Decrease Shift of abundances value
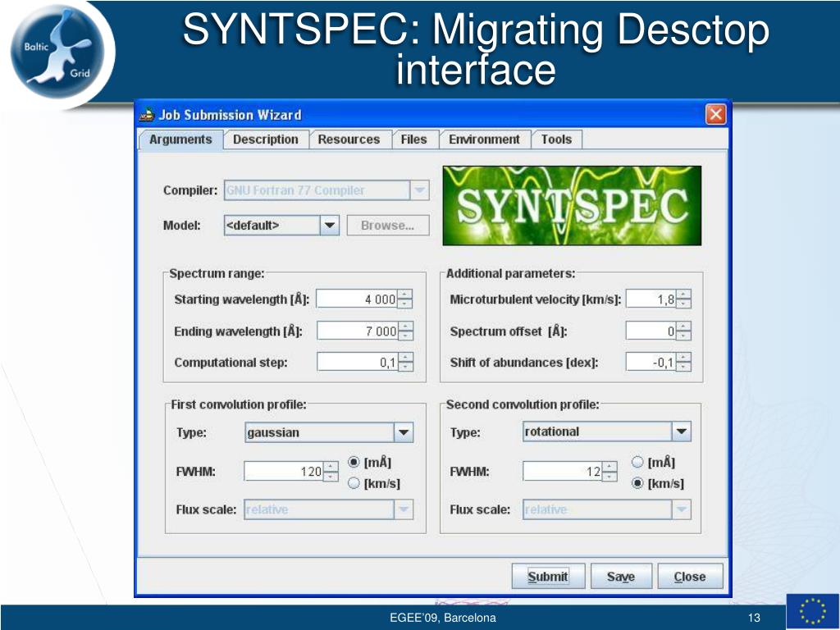The width and height of the screenshot is (840, 630). pyautogui.click(x=684, y=367)
